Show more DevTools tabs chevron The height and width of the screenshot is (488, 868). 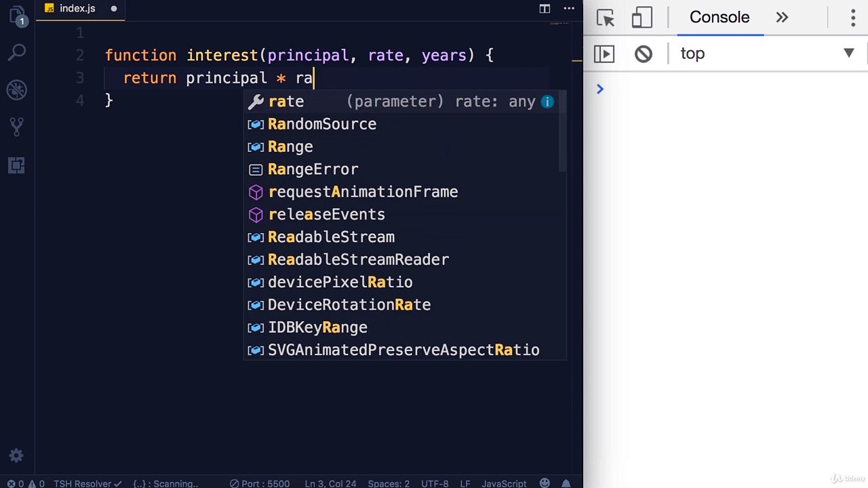click(782, 18)
